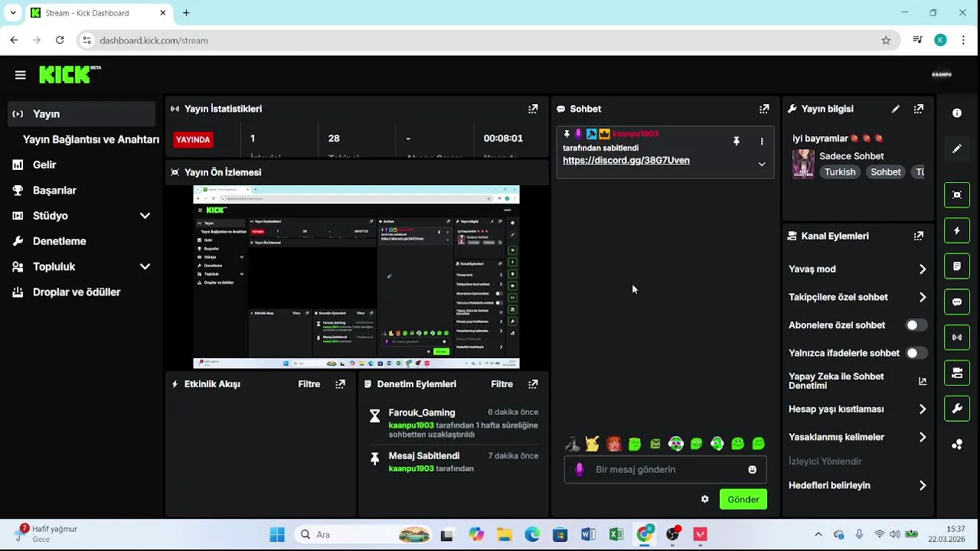Open Takipçilere özel sohbet options

pyautogui.click(x=857, y=297)
